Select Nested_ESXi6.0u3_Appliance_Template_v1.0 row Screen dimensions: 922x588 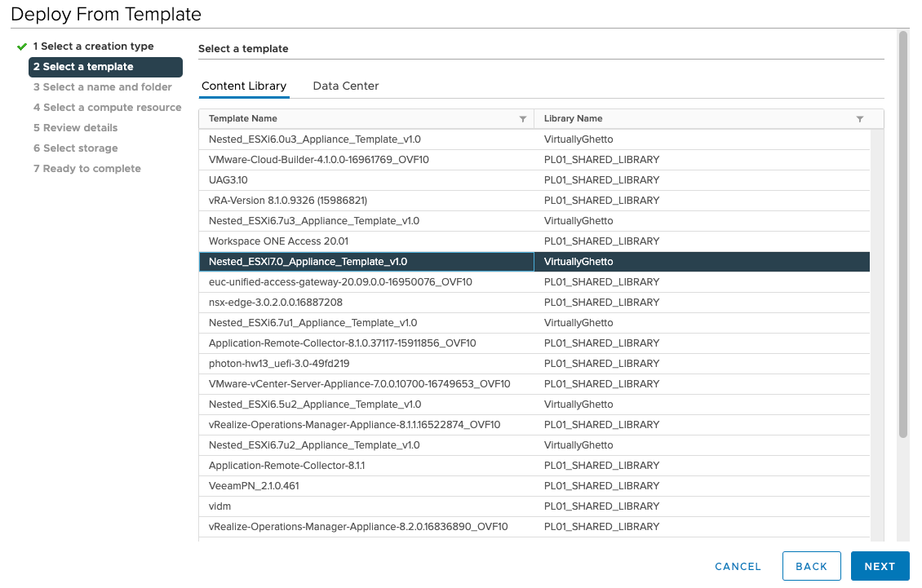coord(315,139)
